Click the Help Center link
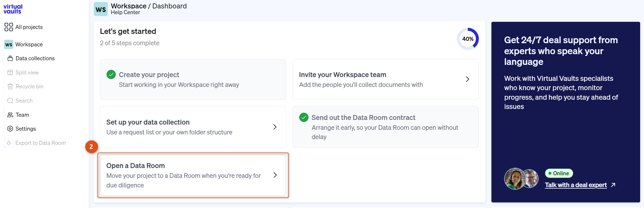This screenshot has width=644, height=208. point(125,12)
